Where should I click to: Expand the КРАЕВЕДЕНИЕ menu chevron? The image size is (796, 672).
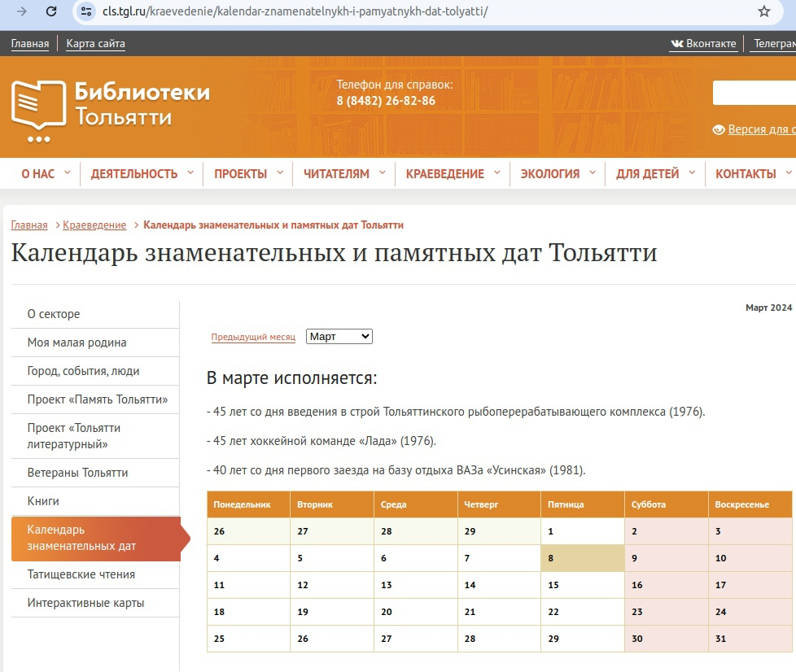tap(497, 173)
